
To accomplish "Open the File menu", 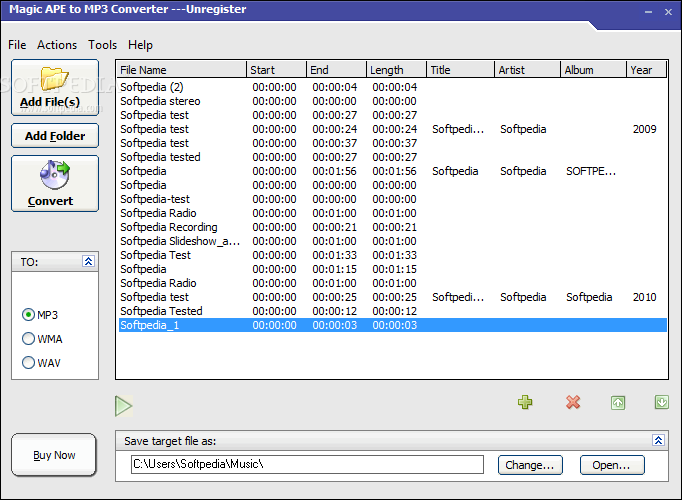I will coord(17,45).
